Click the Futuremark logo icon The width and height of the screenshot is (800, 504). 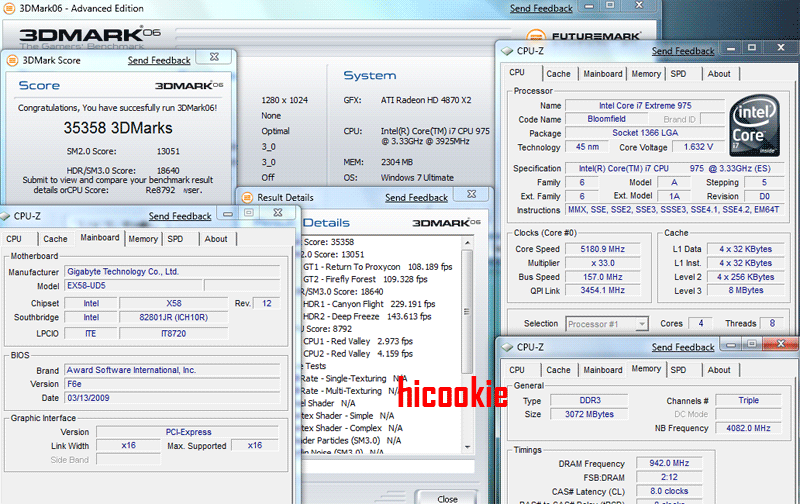coord(536,36)
